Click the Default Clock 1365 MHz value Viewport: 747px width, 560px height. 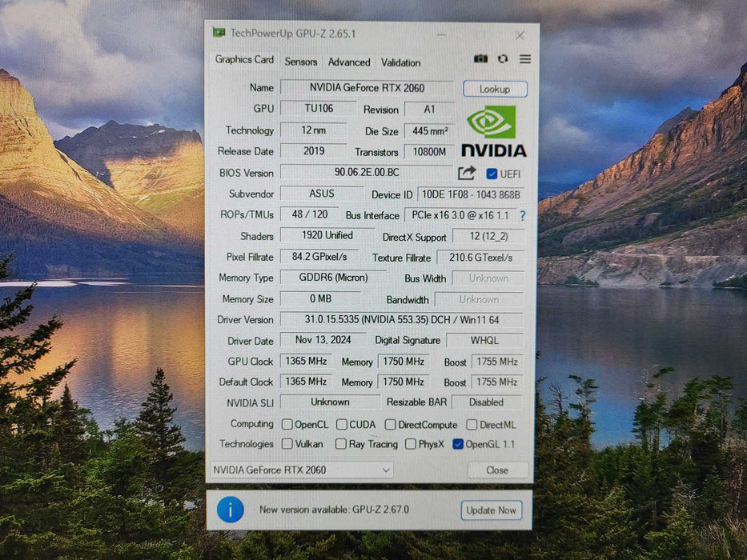pyautogui.click(x=306, y=382)
